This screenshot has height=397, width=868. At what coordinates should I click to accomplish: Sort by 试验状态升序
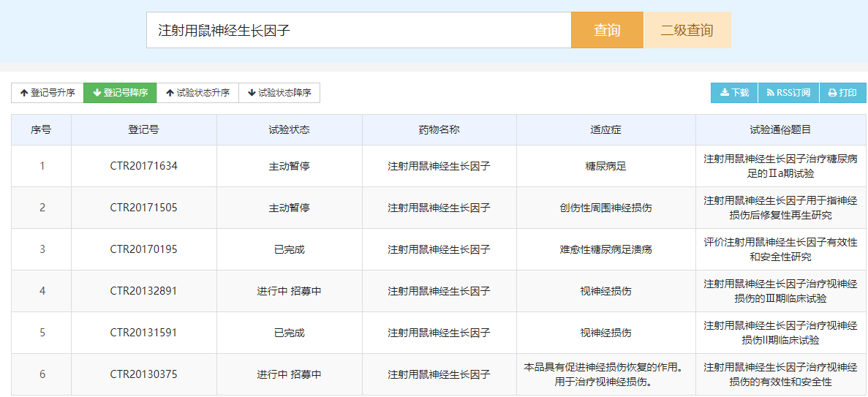click(197, 93)
